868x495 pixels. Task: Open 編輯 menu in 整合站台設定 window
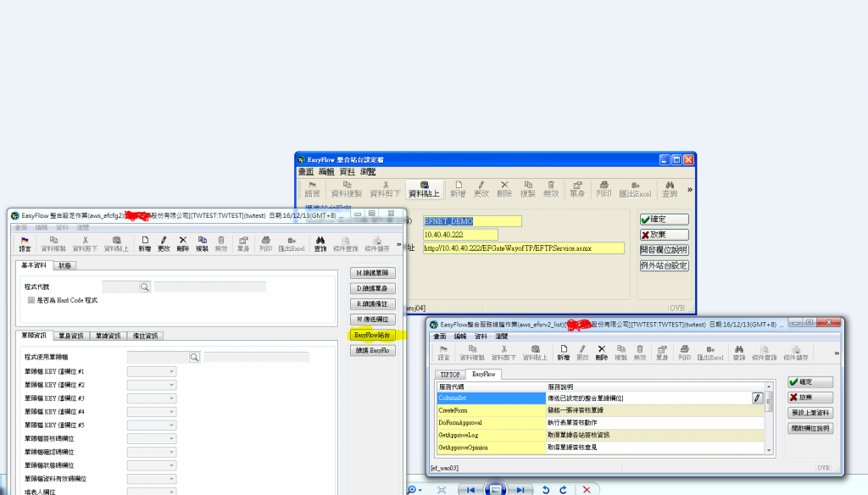pyautogui.click(x=326, y=172)
